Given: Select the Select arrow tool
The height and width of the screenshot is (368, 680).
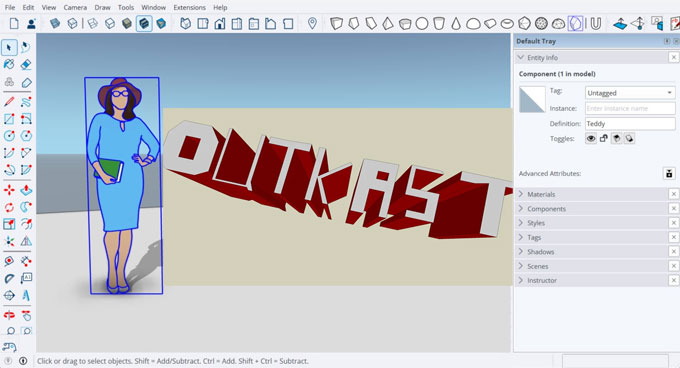Looking at the screenshot, I should 9,47.
